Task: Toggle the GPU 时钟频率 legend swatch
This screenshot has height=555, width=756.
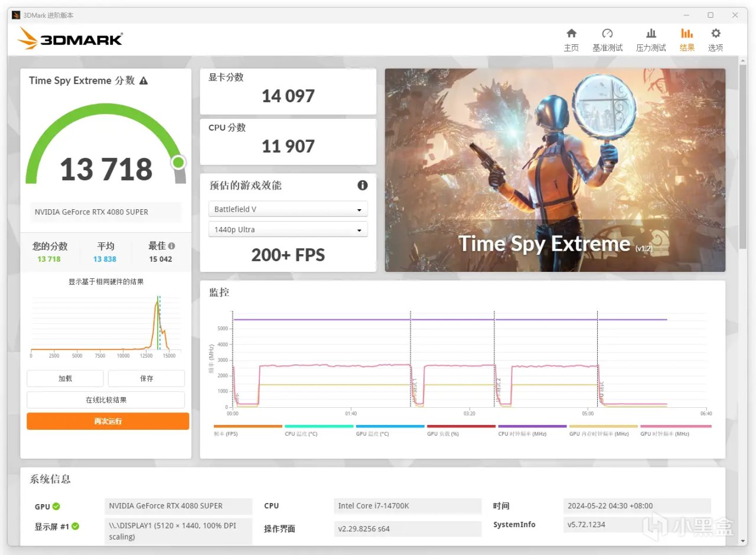Action: (676, 426)
